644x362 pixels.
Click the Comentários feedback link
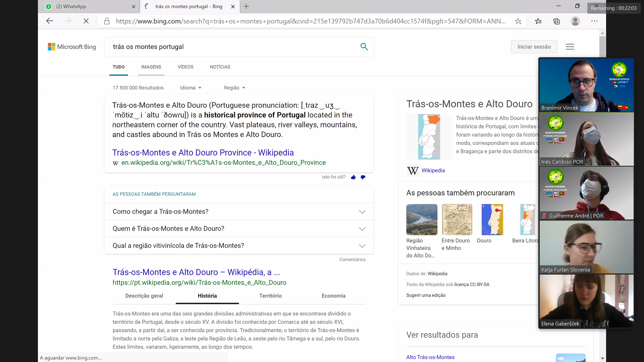(x=352, y=259)
